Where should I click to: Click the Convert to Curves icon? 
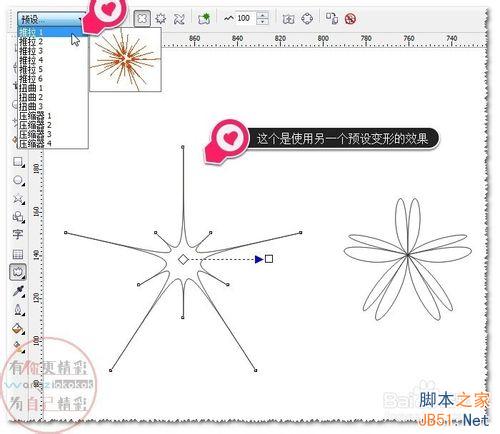307,19
